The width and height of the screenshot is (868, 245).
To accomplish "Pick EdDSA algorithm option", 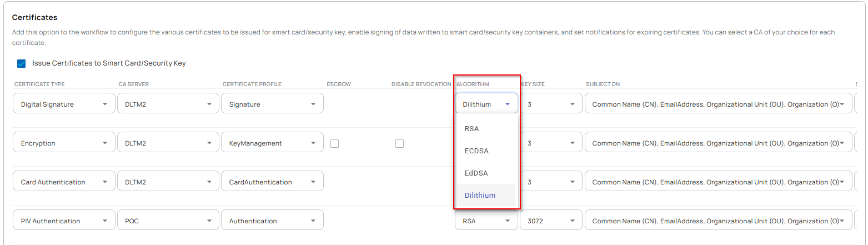I will (476, 173).
